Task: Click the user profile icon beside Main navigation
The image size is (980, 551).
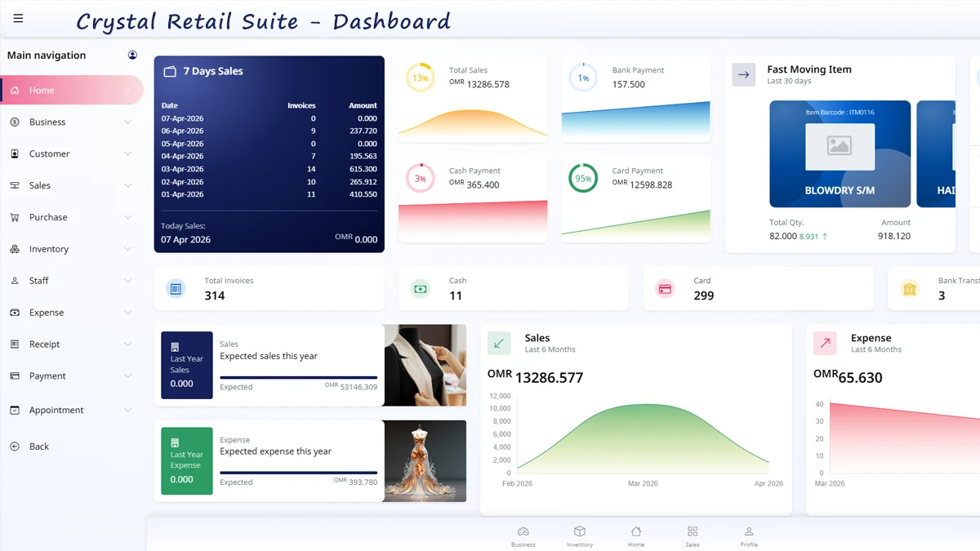Action: 132,54
